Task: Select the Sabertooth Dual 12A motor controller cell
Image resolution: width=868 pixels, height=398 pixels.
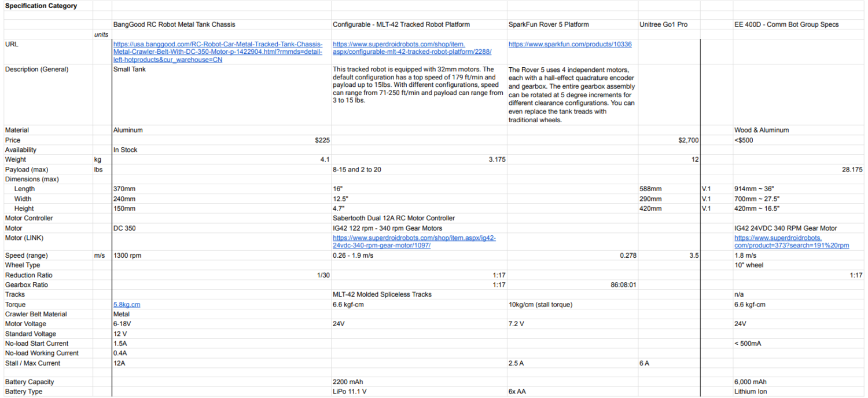Action: click(393, 218)
